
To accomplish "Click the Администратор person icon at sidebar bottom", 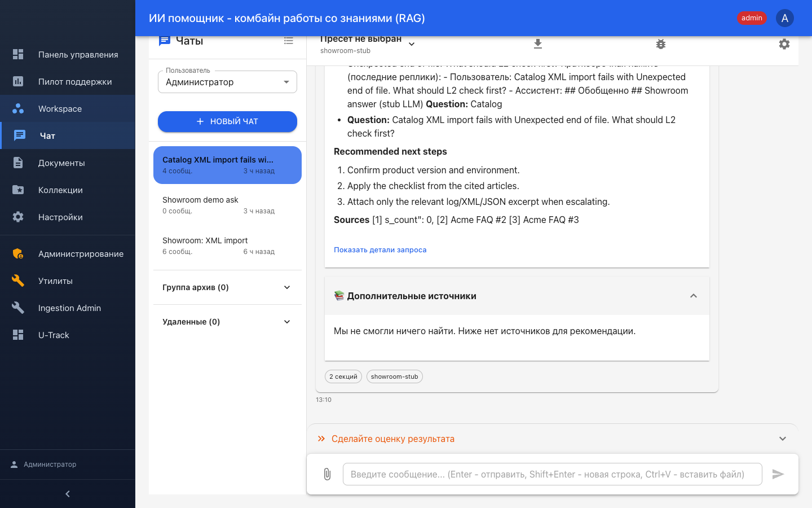I will point(14,465).
